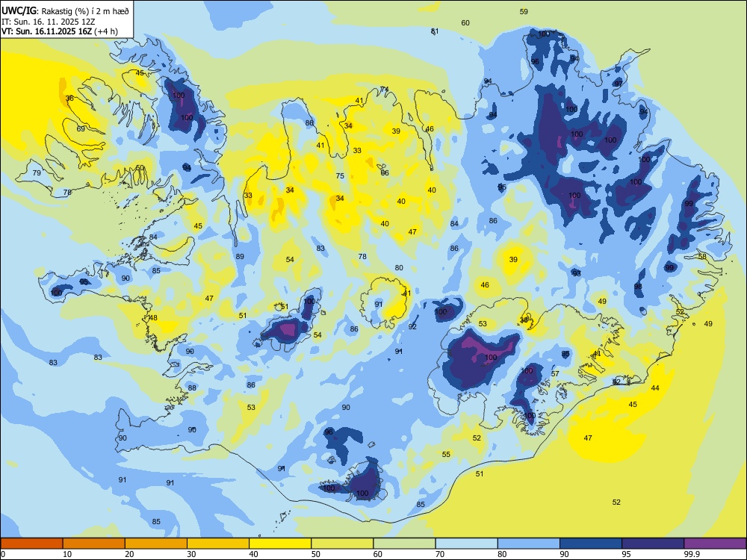Image resolution: width=747 pixels, height=560 pixels.
Task: Select the humidity value '58' on the map
Action: (702, 256)
